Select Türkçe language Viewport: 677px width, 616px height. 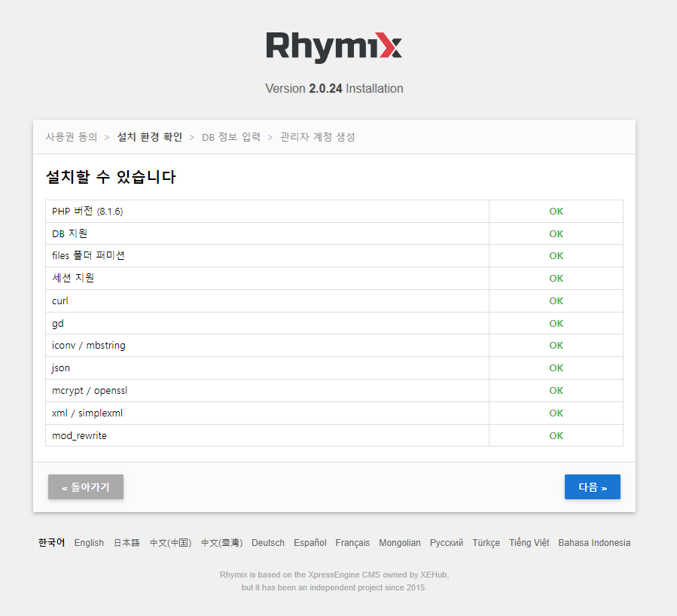coord(486,543)
